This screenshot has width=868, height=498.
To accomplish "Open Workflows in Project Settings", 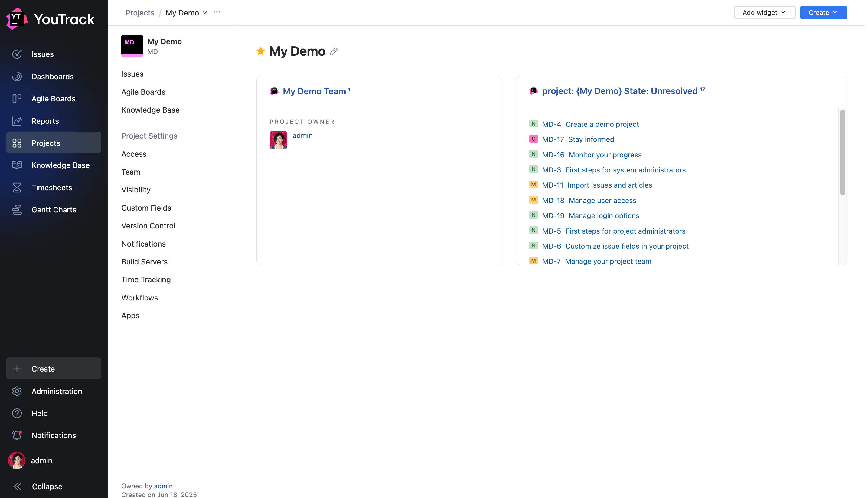I will 139,298.
